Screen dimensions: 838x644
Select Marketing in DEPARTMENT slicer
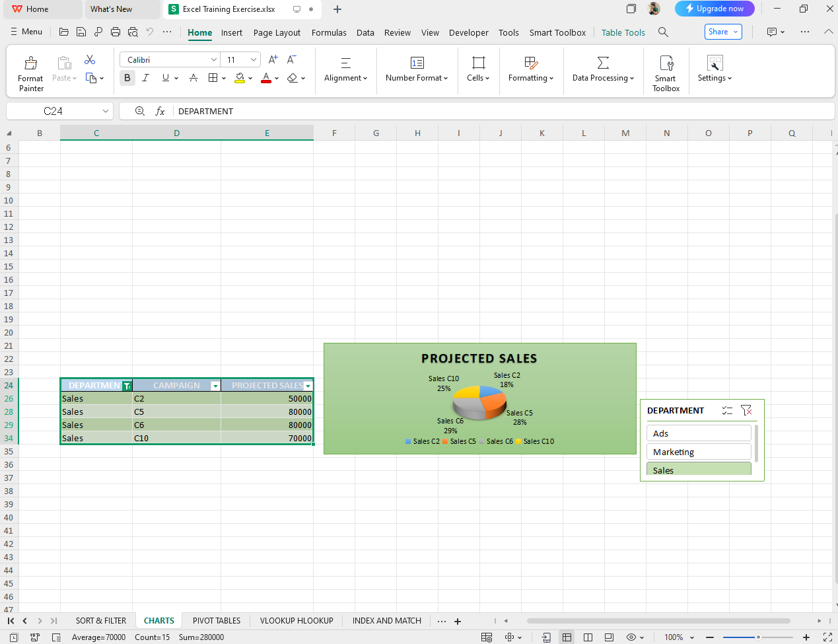point(699,452)
